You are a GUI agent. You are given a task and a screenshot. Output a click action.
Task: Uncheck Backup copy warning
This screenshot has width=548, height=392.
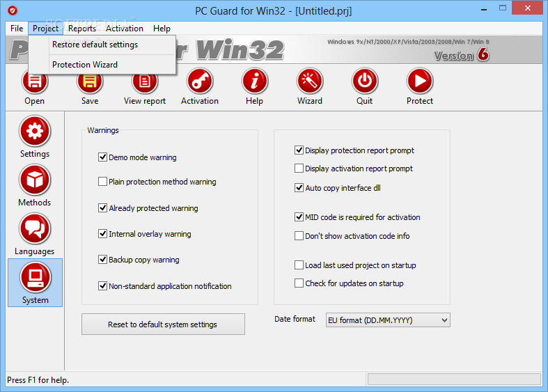coord(102,260)
